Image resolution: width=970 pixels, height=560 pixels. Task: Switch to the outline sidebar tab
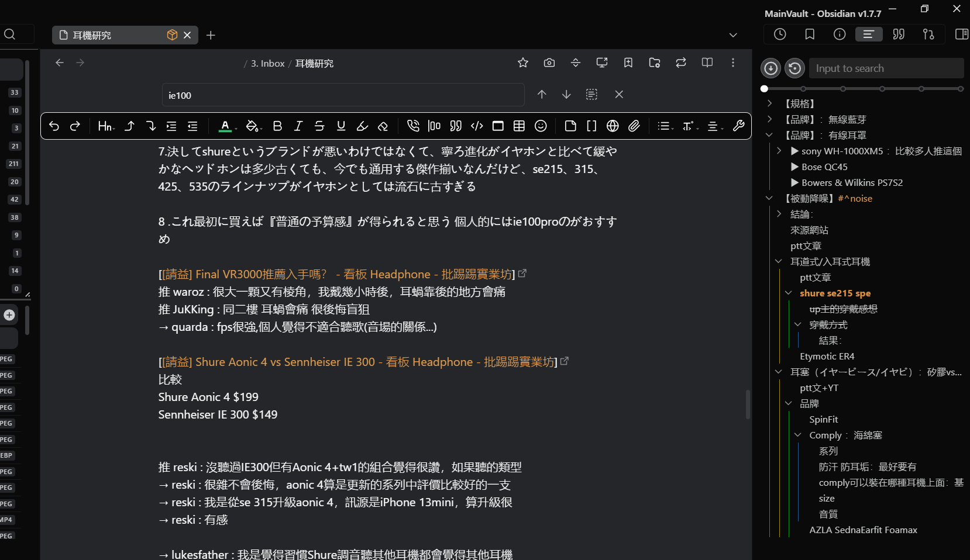pos(869,34)
